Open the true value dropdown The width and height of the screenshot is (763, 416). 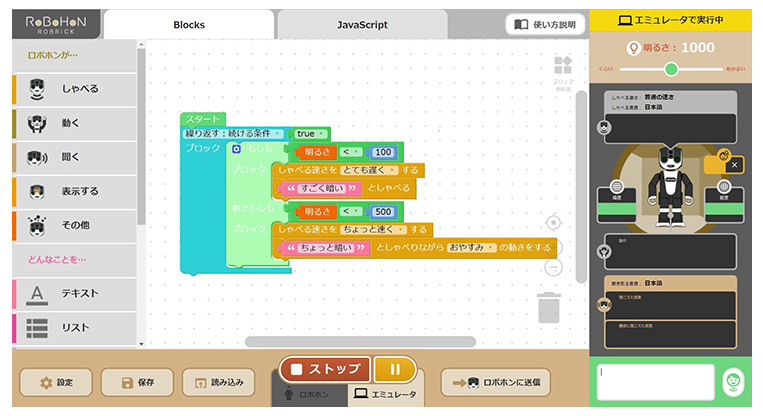tap(311, 133)
